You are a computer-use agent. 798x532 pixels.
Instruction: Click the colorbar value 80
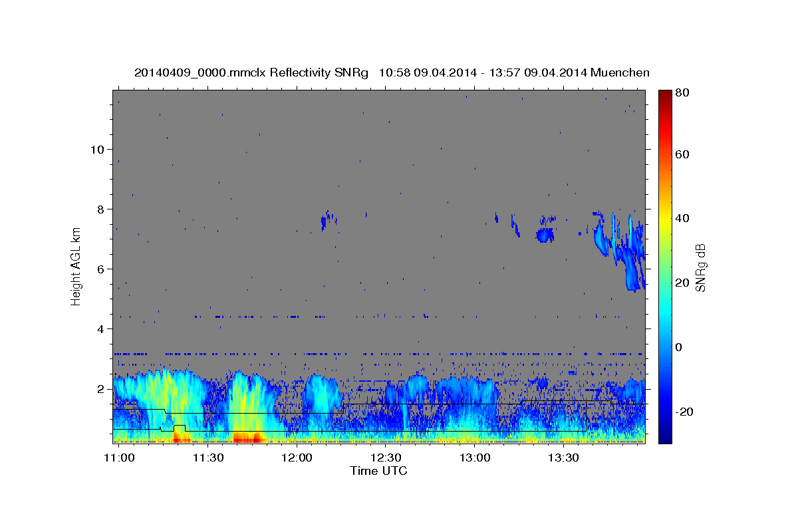click(682, 93)
